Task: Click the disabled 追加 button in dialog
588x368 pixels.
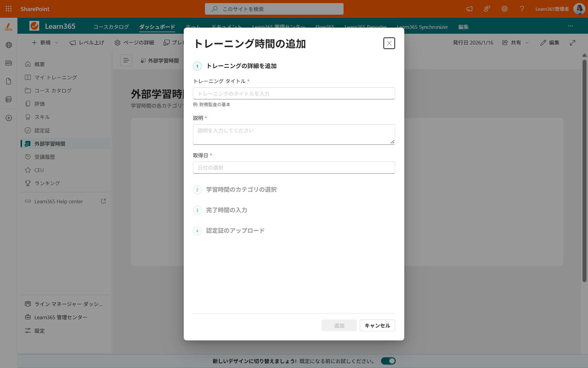Action: click(x=339, y=325)
